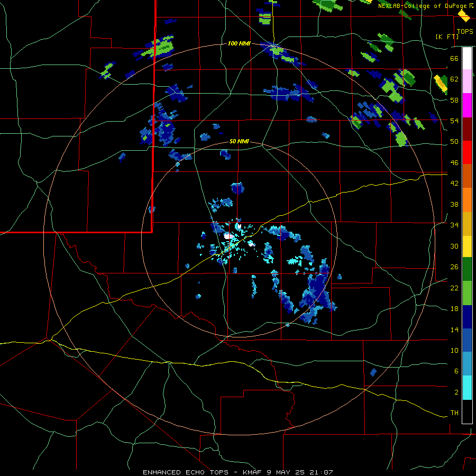Click the cyan legend color band
This screenshot has width=476, height=476.
tap(467, 388)
